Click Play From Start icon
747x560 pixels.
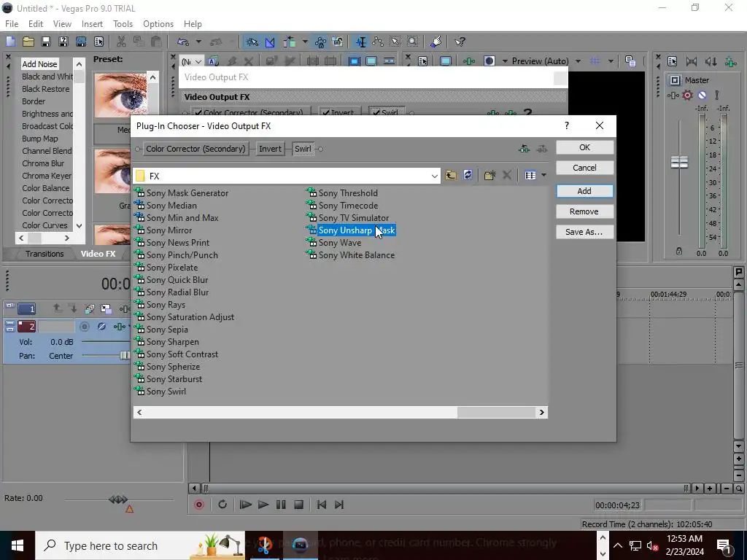[x=245, y=505]
